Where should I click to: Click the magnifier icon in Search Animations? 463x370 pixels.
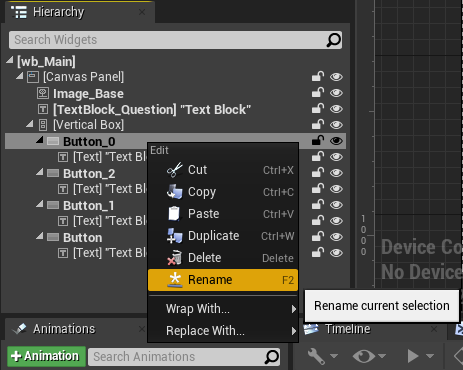pos(272,357)
